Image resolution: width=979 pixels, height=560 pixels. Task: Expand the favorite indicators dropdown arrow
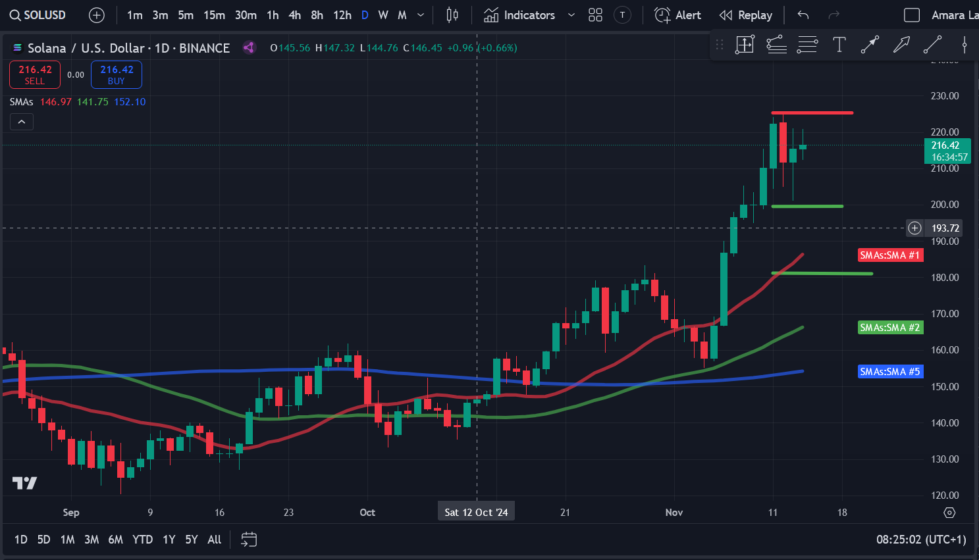coord(571,15)
